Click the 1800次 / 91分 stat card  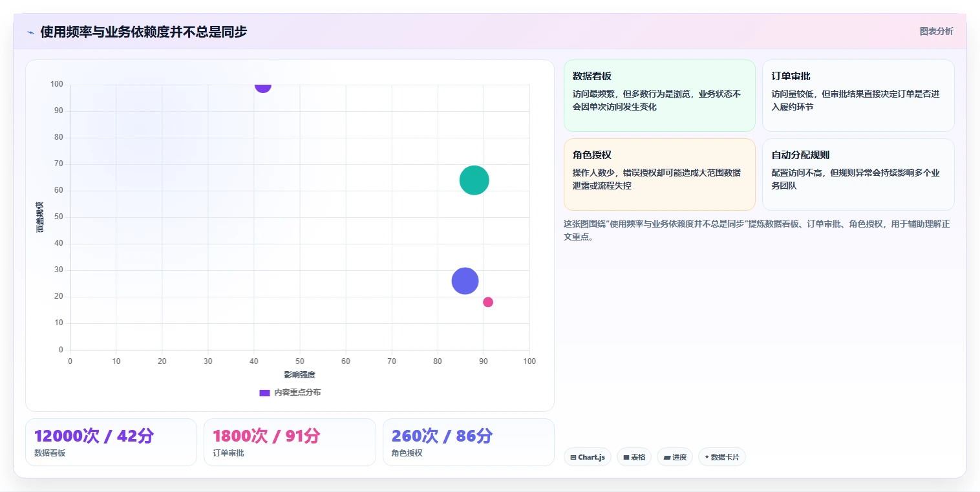(290, 442)
